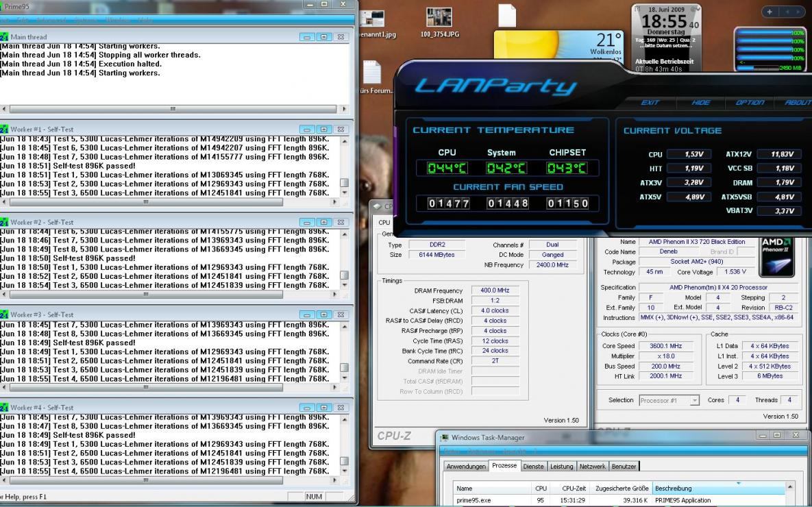Switch to the Netzwerk tab
812x507 pixels.
tap(593, 467)
